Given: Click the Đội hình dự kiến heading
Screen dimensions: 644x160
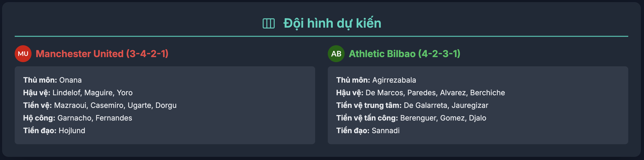Looking at the screenshot, I should click(x=332, y=23).
